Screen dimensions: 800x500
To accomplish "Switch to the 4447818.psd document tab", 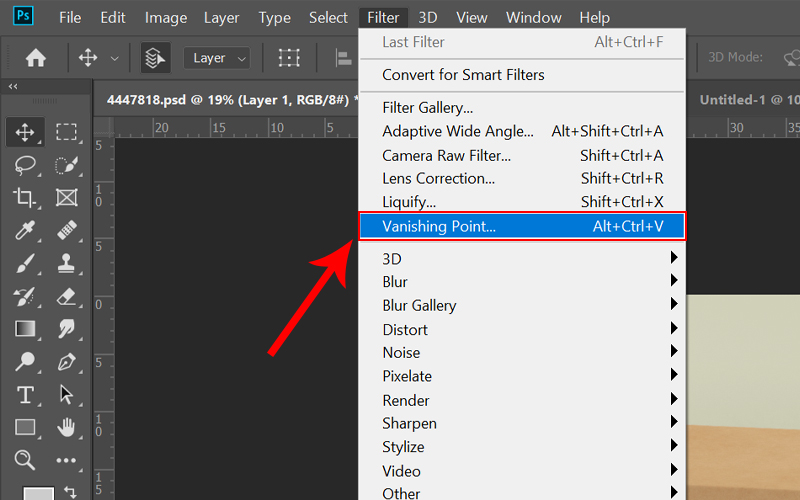I will 228,100.
